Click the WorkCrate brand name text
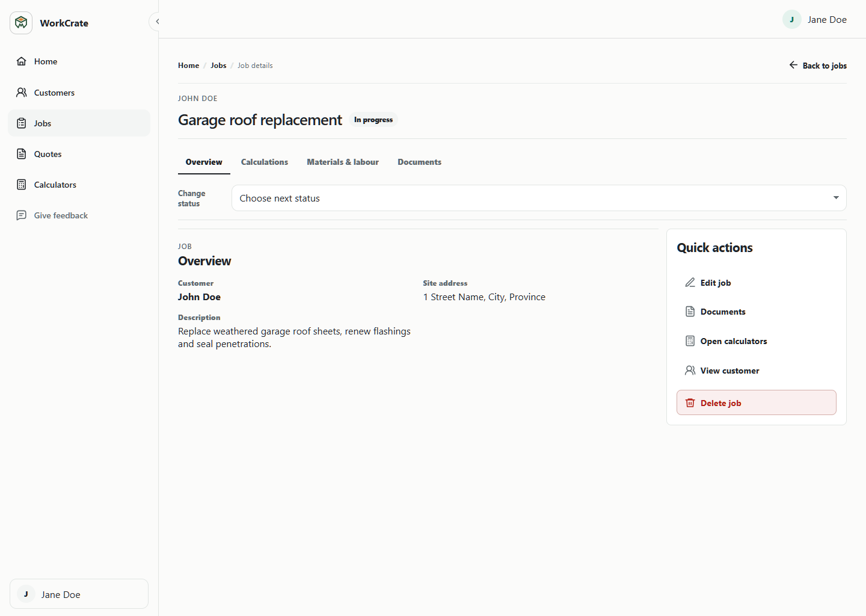 64,23
